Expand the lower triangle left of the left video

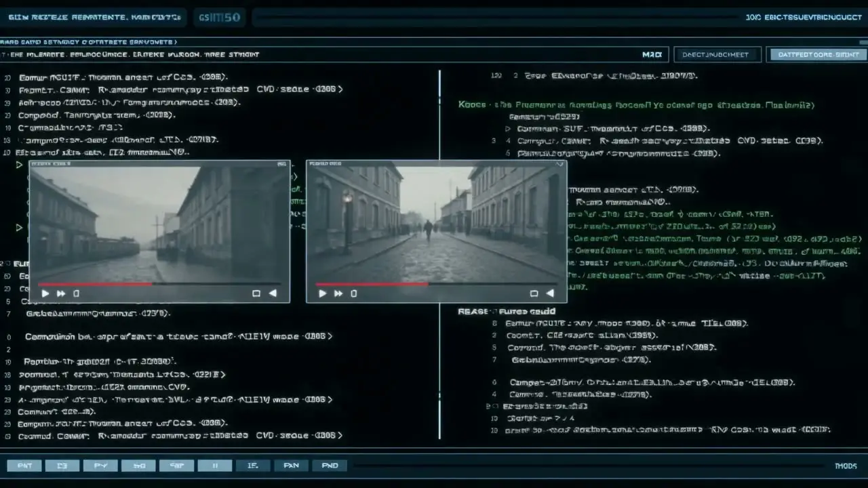coord(19,228)
